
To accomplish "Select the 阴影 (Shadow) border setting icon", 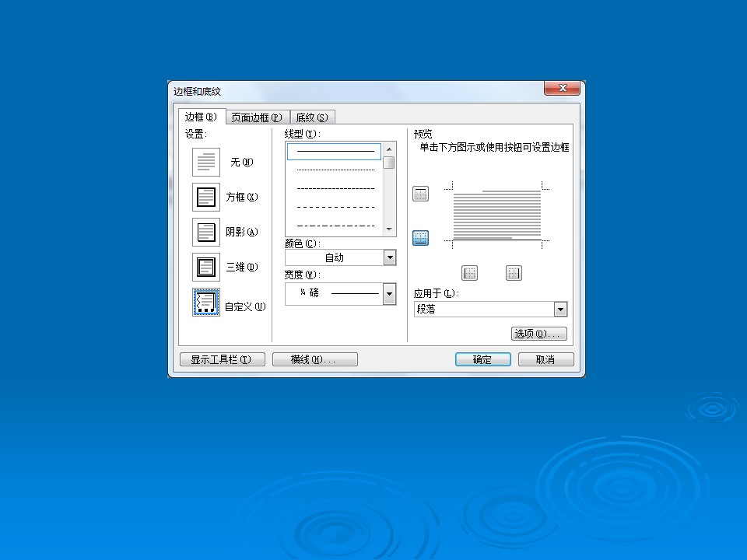I will point(205,232).
